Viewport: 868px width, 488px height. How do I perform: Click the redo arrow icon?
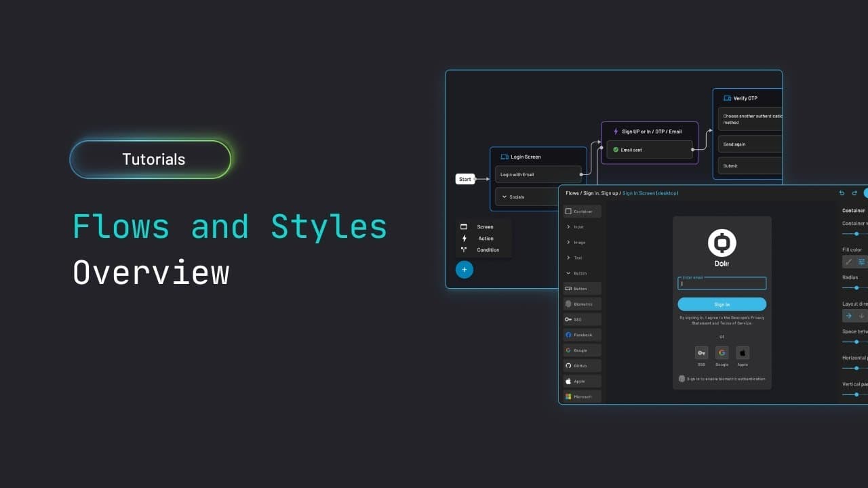(x=854, y=193)
